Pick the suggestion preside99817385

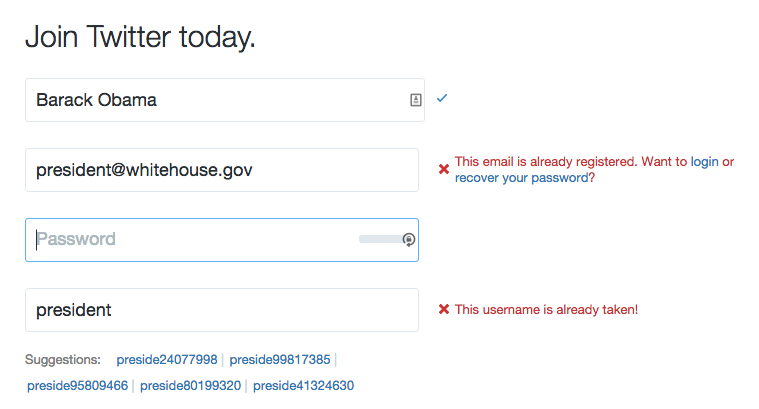[280, 359]
